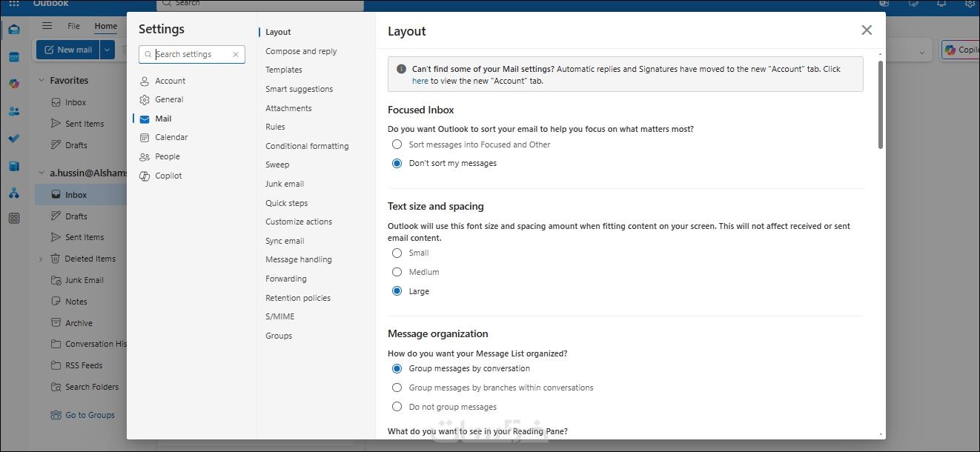Click the Search settings input field
Image resolution: width=980 pixels, height=452 pixels.
pyautogui.click(x=191, y=54)
